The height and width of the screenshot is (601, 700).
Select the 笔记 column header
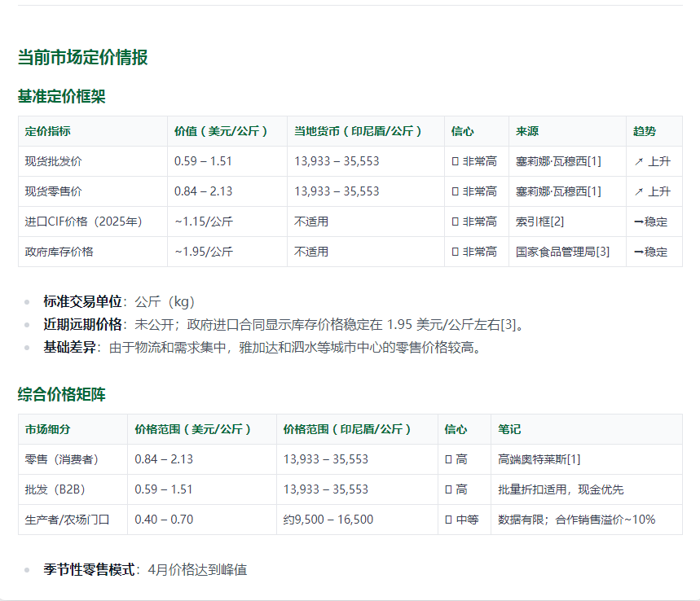coord(509,429)
